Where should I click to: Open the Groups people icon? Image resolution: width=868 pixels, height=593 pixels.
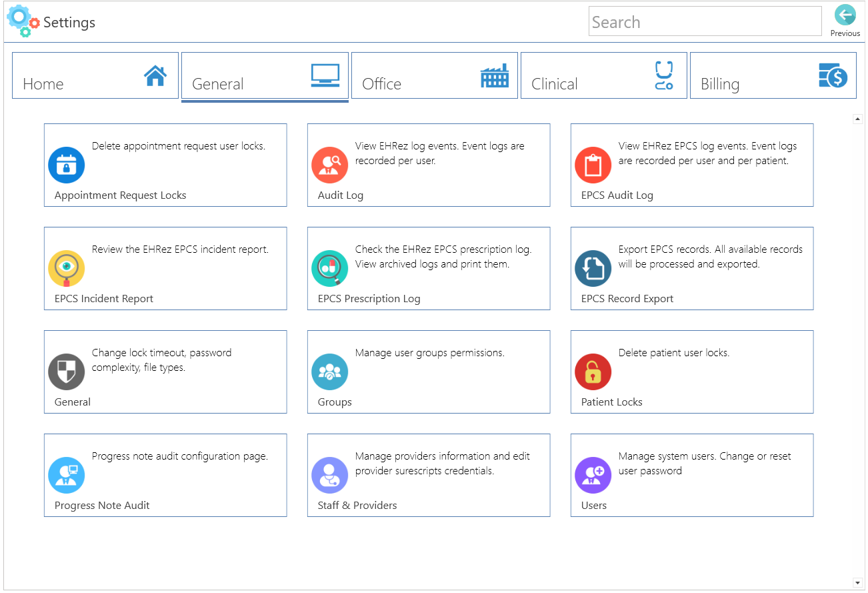click(x=330, y=372)
